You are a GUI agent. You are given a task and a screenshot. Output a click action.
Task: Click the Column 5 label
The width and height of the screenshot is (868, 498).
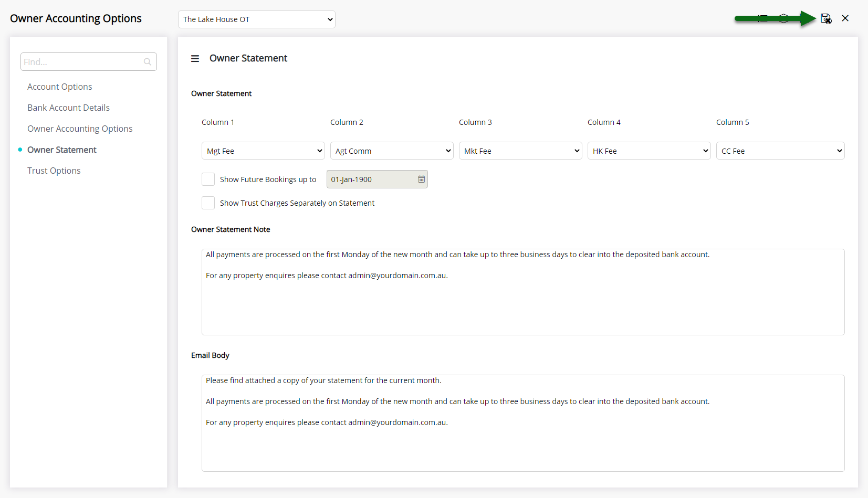733,122
